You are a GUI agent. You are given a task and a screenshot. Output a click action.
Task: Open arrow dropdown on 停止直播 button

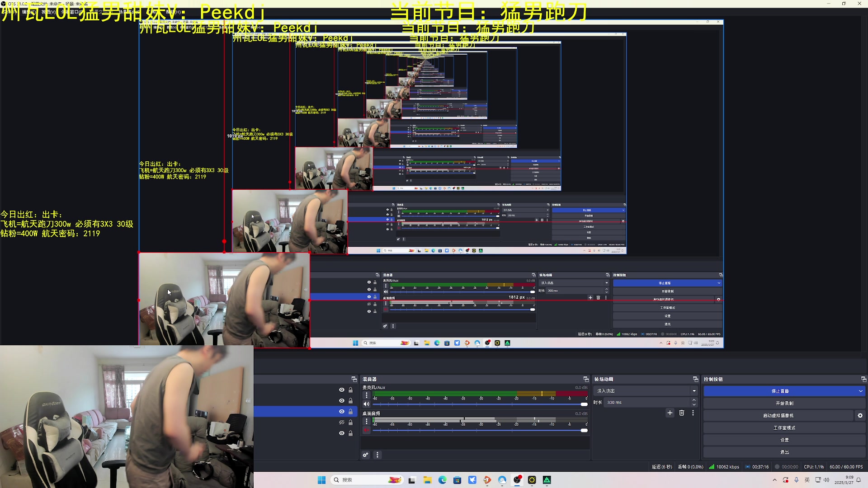click(x=860, y=391)
